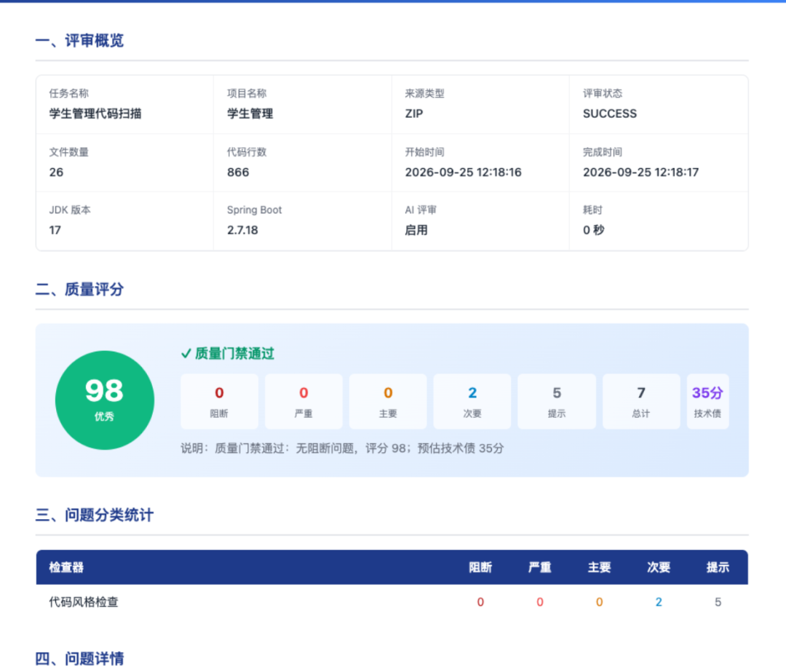Click the 主要 count card in the score panel
Image resolution: width=786 pixels, height=672 pixels.
coord(388,401)
